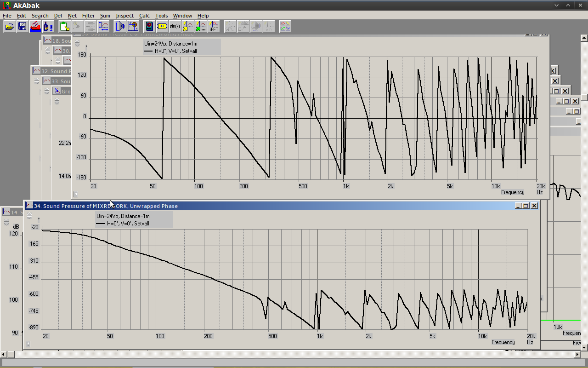
Task: Click the sin(x) toolbar button
Action: pos(175,26)
